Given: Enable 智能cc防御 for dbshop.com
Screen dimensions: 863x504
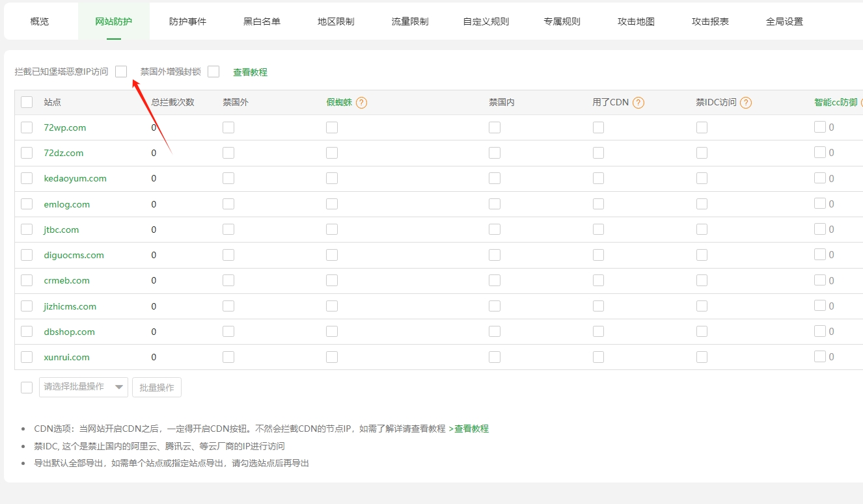Looking at the screenshot, I should (820, 331).
